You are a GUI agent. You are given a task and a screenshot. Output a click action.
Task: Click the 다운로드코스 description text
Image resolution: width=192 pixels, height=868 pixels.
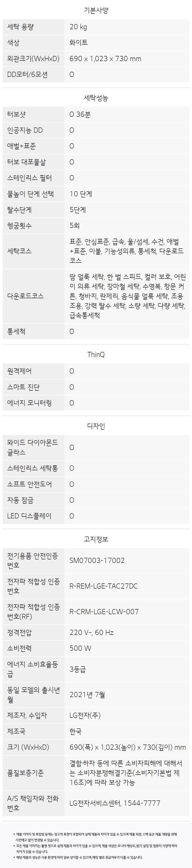[x=127, y=296]
